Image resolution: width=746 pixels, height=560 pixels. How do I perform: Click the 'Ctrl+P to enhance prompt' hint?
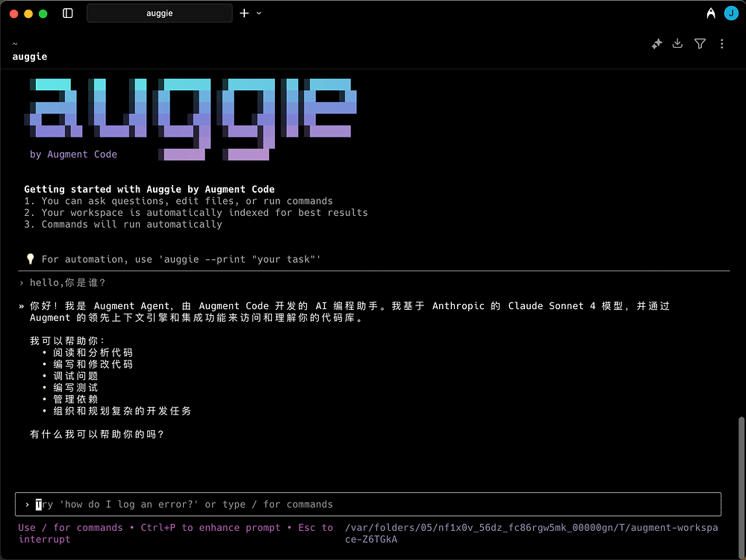211,528
